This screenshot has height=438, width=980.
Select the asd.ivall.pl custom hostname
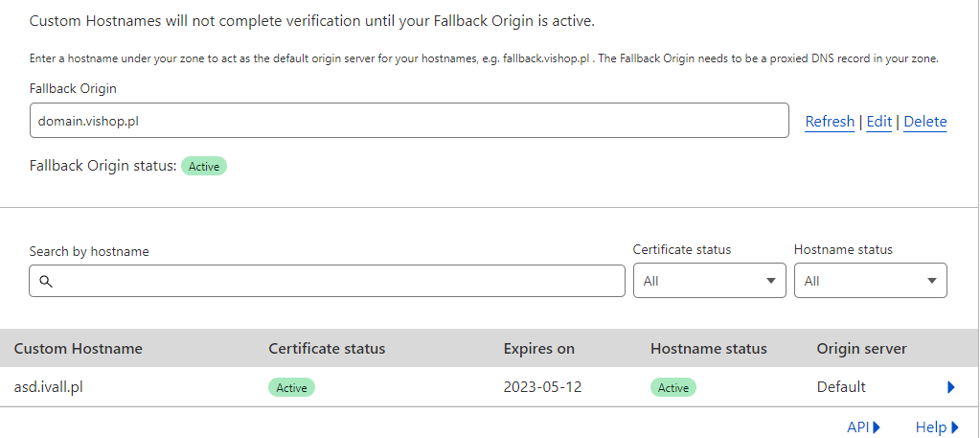55,387
